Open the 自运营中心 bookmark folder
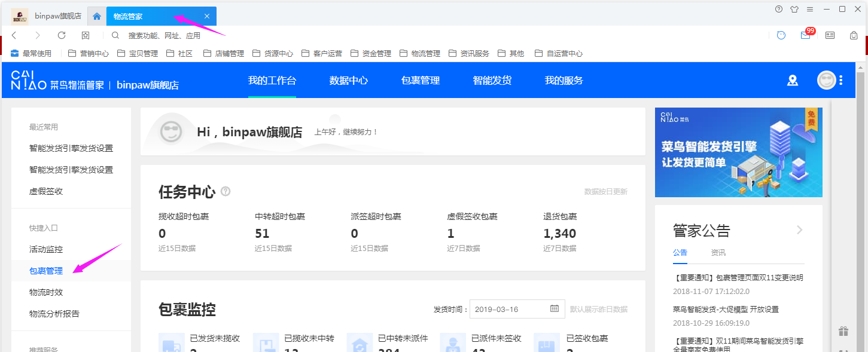The width and height of the screenshot is (868, 352). click(559, 53)
